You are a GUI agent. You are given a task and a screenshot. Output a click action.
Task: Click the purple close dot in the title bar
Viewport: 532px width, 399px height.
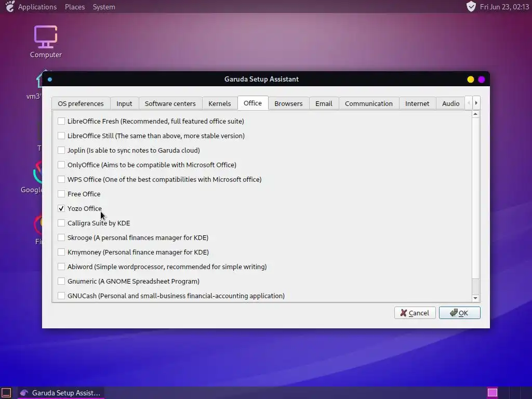pos(482,79)
